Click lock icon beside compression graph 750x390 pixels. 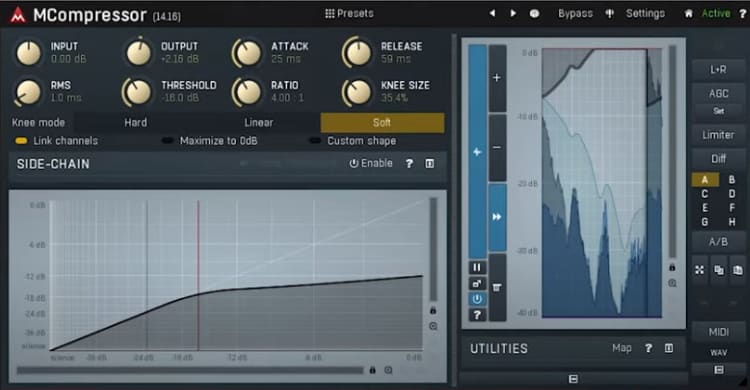click(433, 311)
